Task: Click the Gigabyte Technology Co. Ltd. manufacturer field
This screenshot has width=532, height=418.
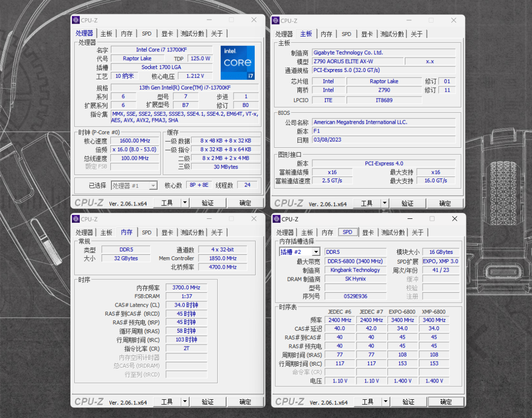Action: [384, 53]
